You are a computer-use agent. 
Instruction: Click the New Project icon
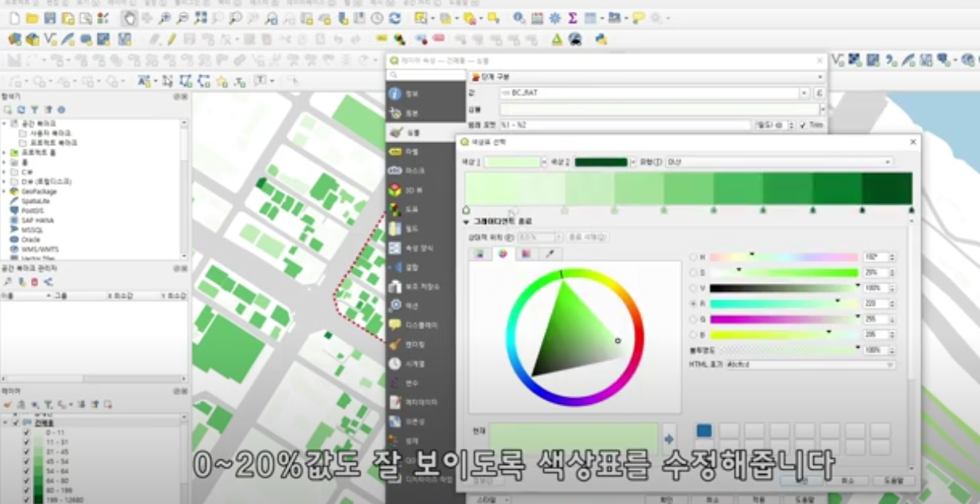(14, 17)
